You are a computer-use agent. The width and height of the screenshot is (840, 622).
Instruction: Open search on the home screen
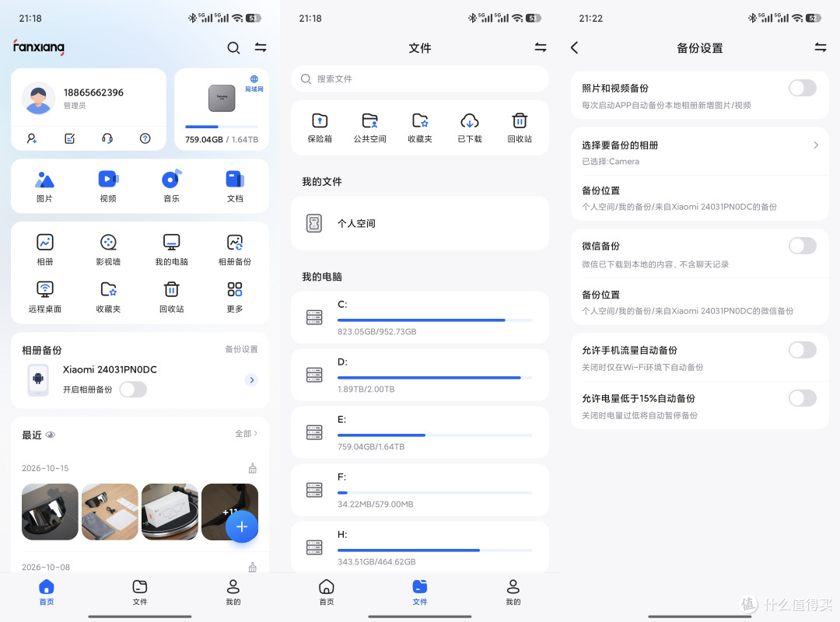[x=233, y=47]
